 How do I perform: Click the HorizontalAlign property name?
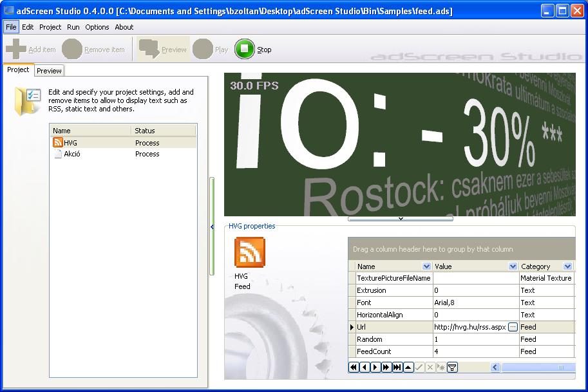379,315
